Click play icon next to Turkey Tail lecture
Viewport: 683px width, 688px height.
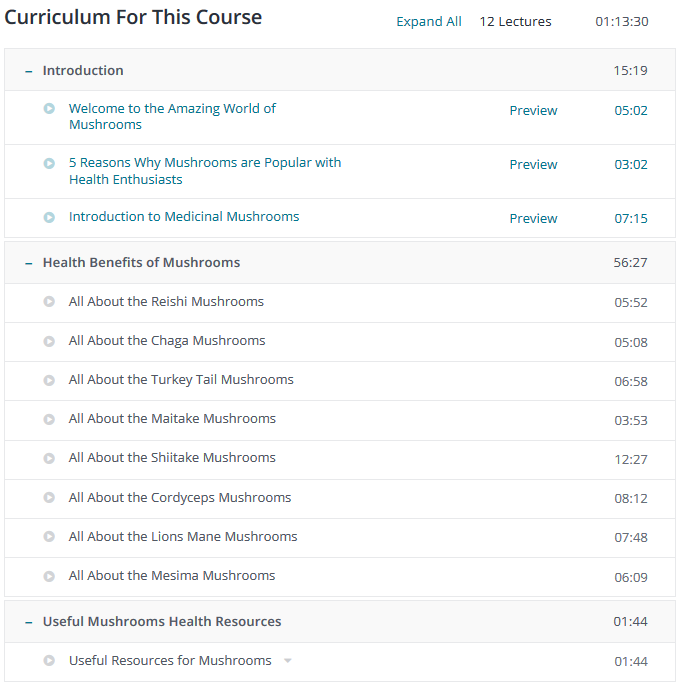click(x=49, y=380)
